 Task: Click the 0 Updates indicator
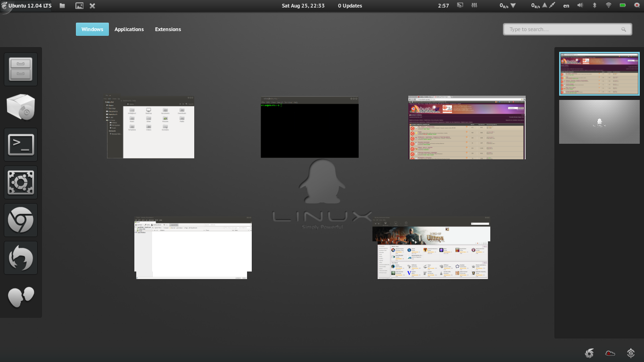coord(350,6)
